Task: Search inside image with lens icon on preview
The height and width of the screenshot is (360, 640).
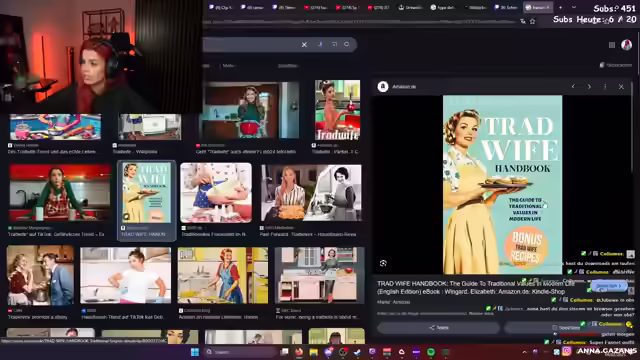Action: [x=383, y=263]
